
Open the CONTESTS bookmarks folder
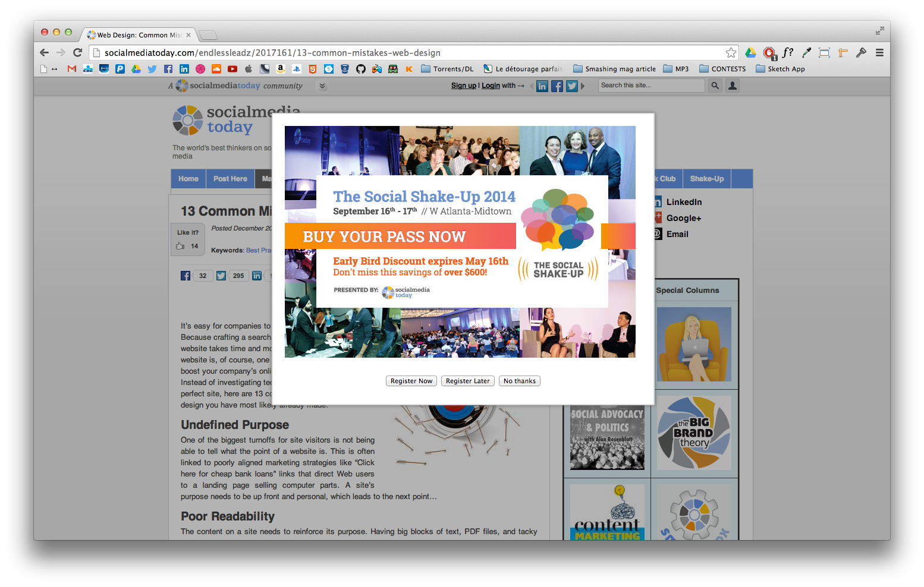[x=722, y=69]
